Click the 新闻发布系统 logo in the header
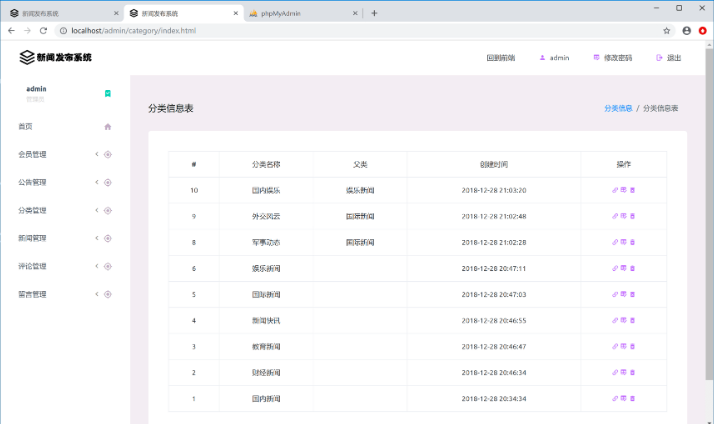This screenshot has width=714, height=424. 56,57
